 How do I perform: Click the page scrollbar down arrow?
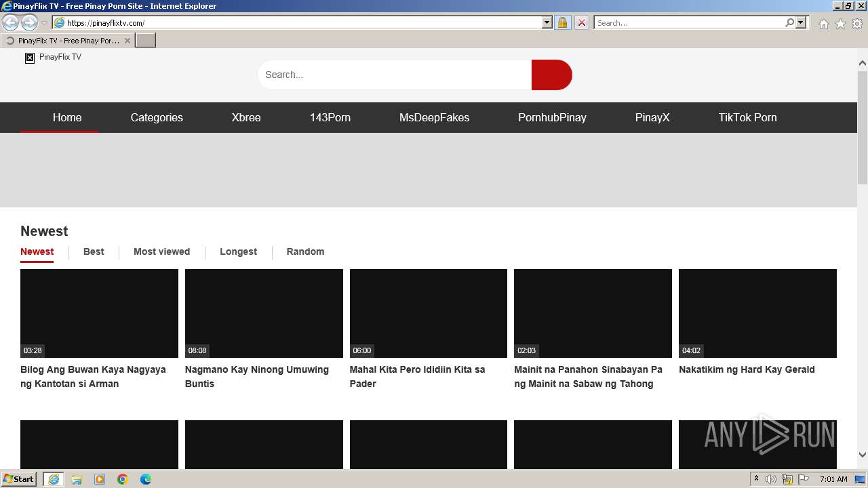point(863,455)
